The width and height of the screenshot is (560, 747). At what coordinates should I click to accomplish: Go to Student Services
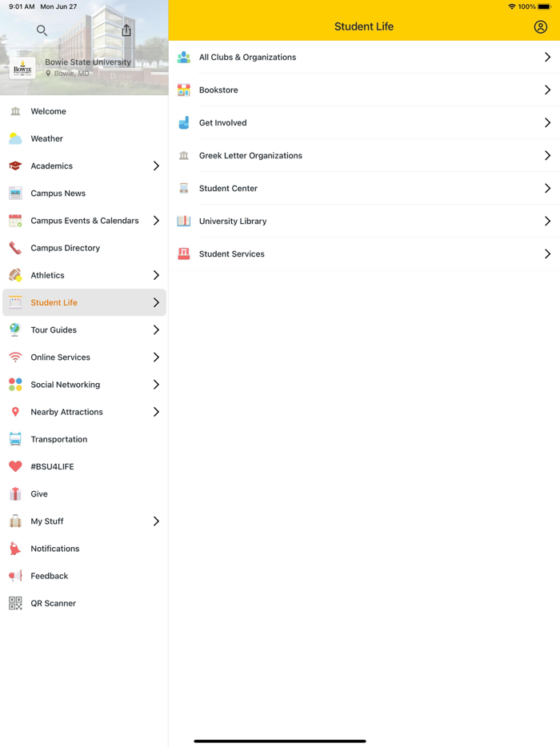click(x=231, y=254)
